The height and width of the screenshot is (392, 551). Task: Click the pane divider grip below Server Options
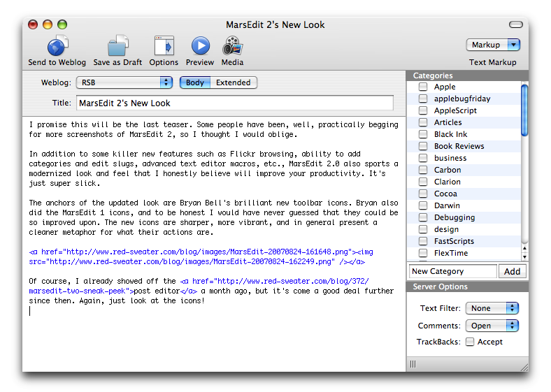(x=413, y=364)
